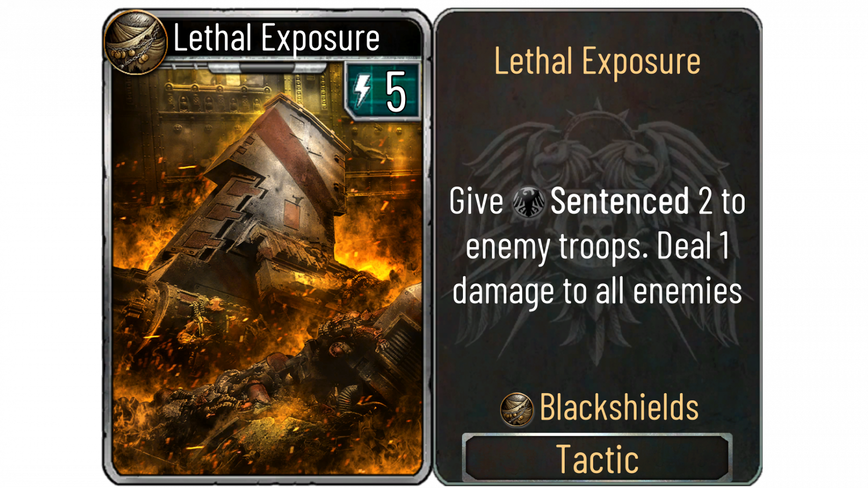Click the orange Lethal Exposure heading on info card
The height and width of the screenshot is (488, 868).
(597, 62)
